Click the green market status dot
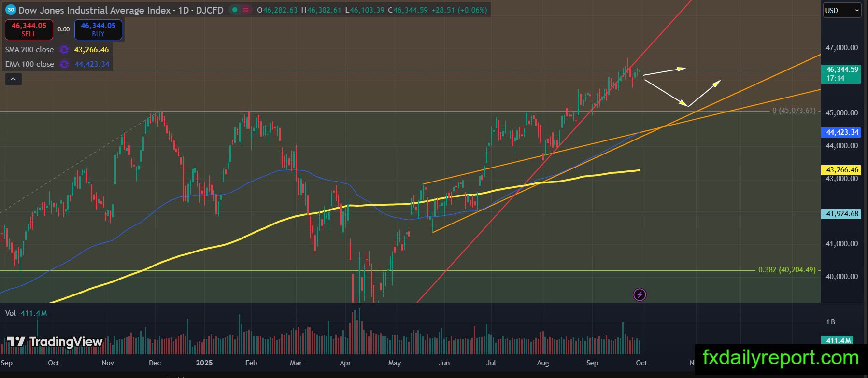The image size is (868, 378). click(235, 10)
